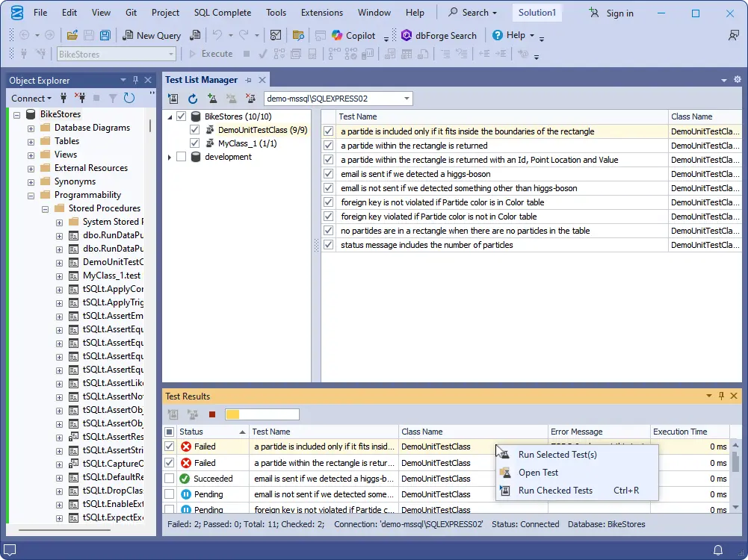The width and height of the screenshot is (748, 560).
Task: Open the SQL Complete menu
Action: (x=222, y=12)
